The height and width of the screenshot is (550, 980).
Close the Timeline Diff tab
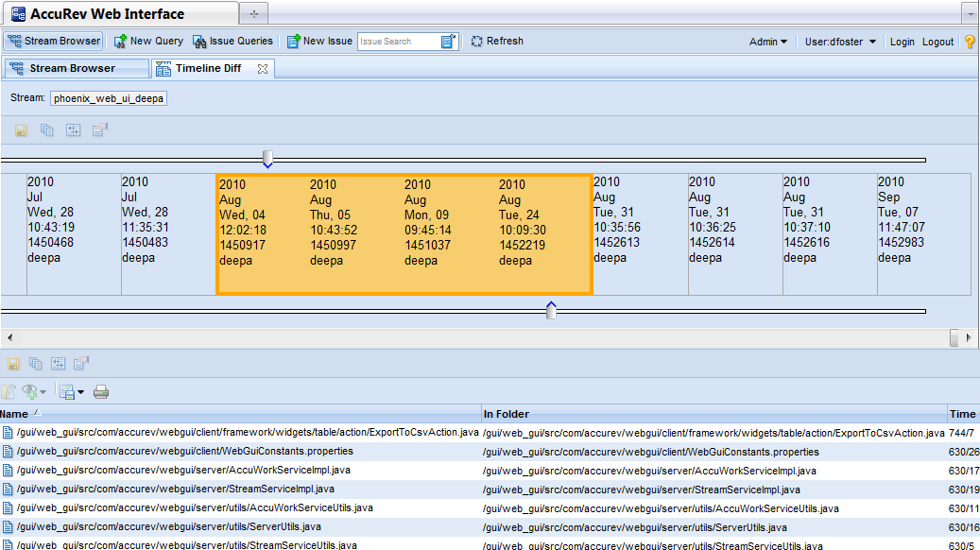click(x=263, y=69)
